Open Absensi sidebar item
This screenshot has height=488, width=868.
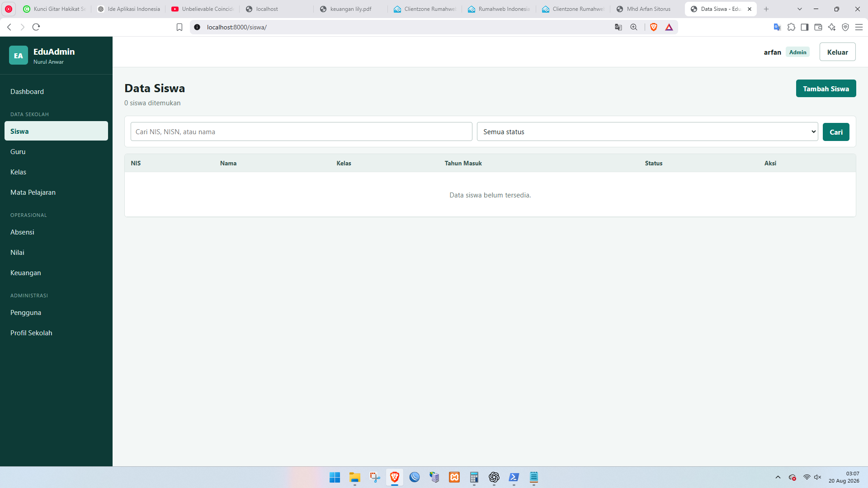click(56, 232)
